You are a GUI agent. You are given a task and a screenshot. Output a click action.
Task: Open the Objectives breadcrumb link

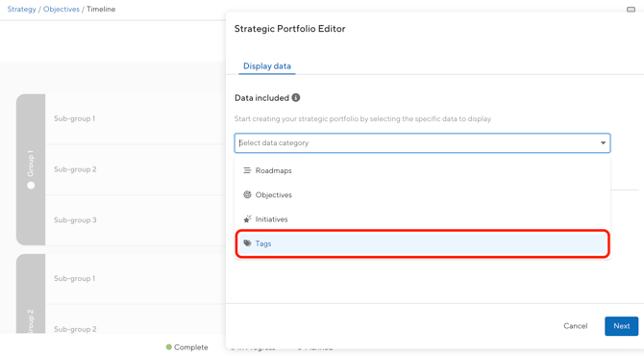62,9
